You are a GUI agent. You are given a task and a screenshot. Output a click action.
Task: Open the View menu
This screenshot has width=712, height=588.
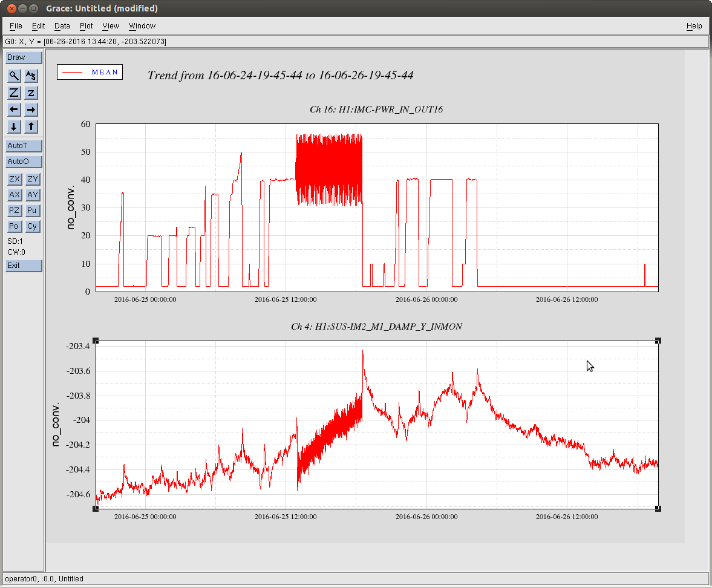pos(111,26)
